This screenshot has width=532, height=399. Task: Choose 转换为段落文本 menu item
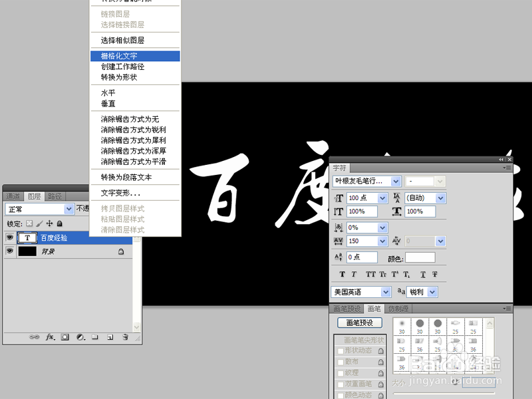click(135, 177)
